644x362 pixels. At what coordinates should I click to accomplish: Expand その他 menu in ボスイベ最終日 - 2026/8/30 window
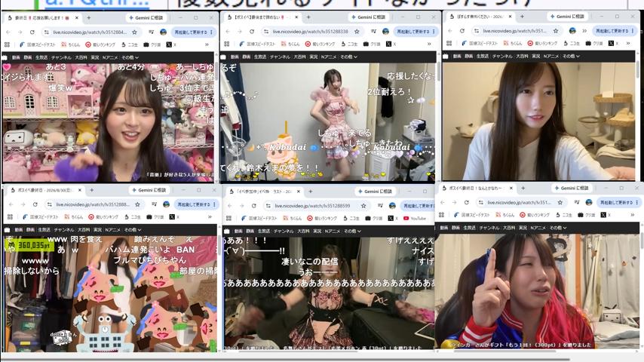tap(133, 230)
